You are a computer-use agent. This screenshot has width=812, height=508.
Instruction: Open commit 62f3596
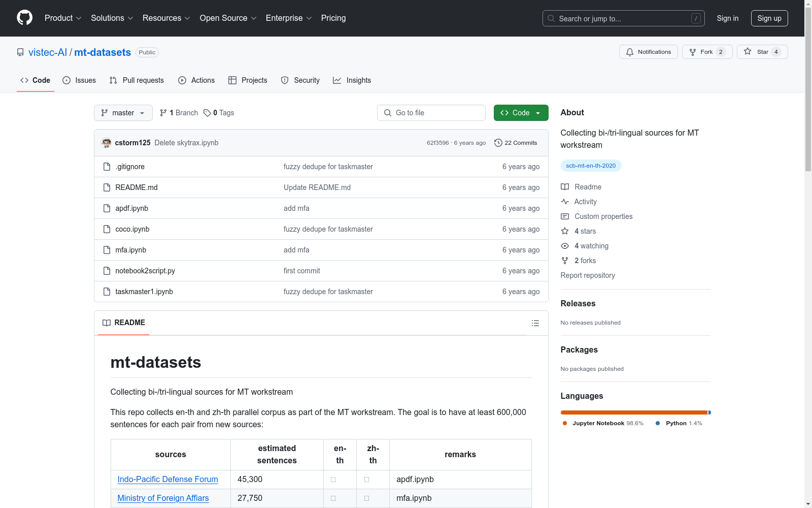click(x=438, y=143)
